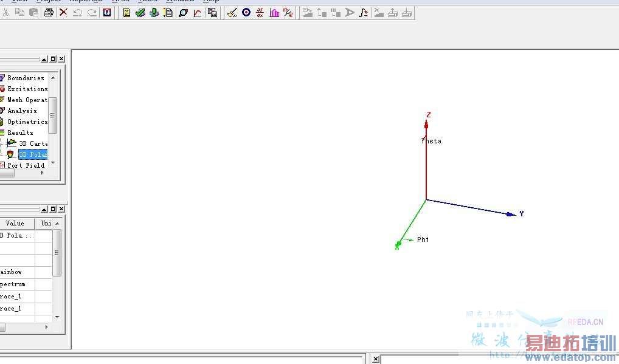This screenshot has height=364, width=619.
Task: Click the red curve plot toolbar icon
Action: (x=198, y=13)
